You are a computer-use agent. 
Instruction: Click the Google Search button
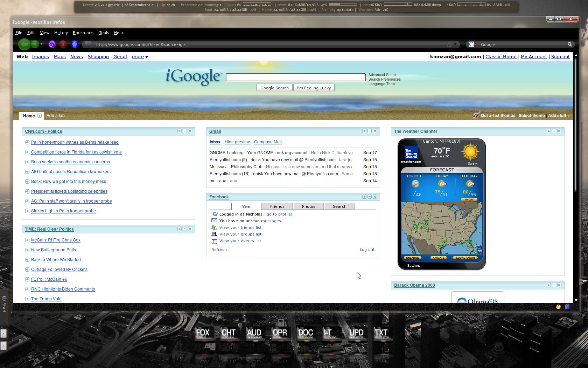(x=274, y=88)
